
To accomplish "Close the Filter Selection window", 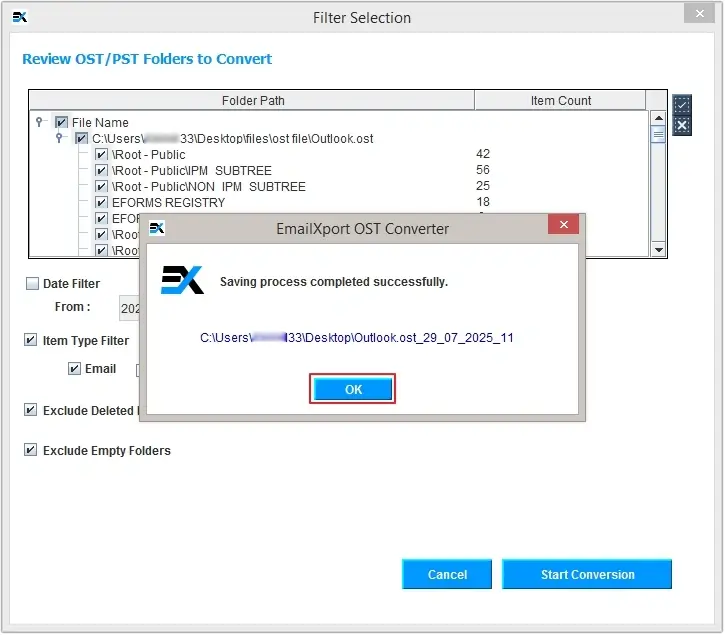I will click(697, 14).
